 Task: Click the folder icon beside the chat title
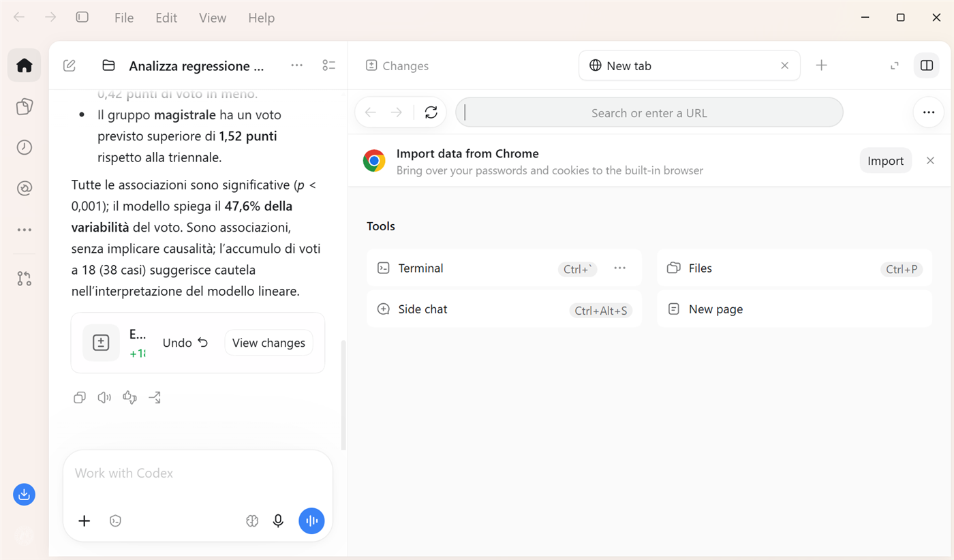click(x=108, y=65)
